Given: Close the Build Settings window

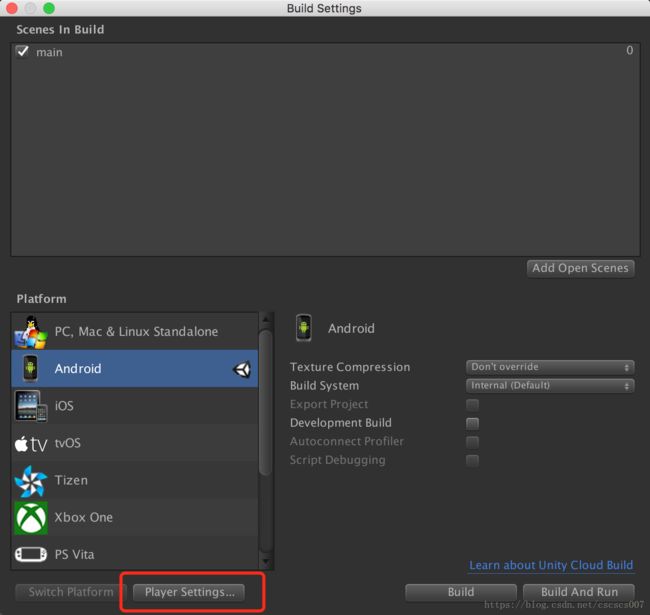Looking at the screenshot, I should pos(12,8).
